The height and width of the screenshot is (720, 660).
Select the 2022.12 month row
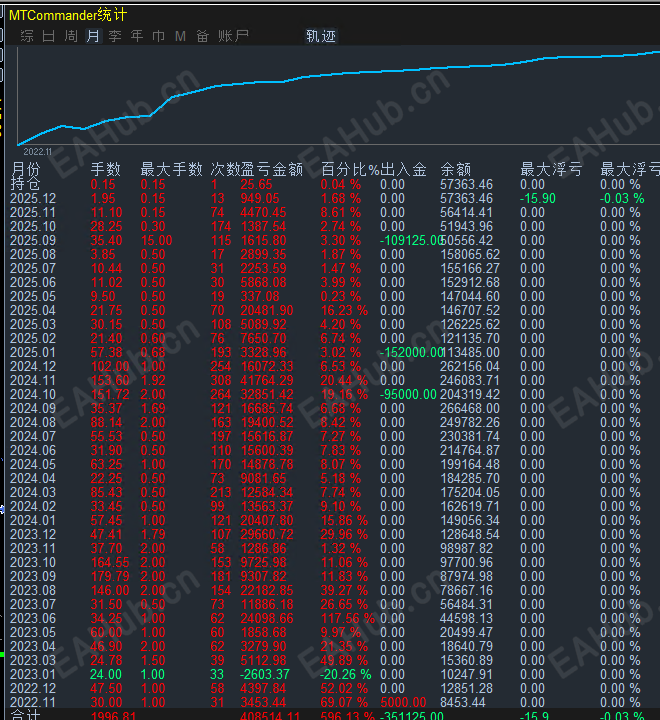tap(330, 688)
